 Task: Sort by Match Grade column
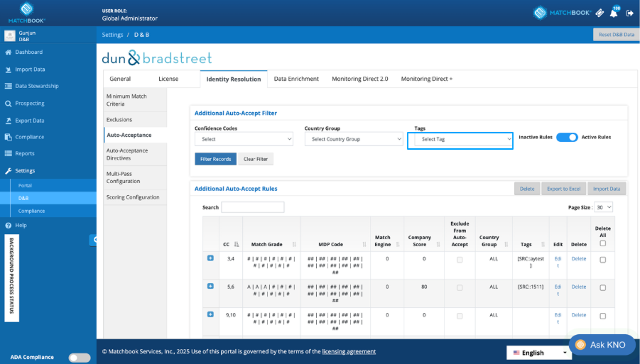pyautogui.click(x=294, y=245)
